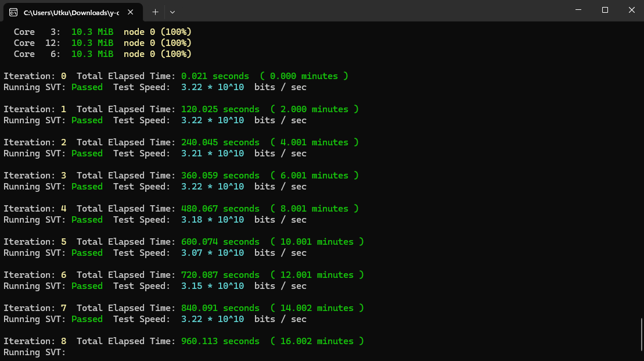Click the 'Iteration: 8' label

click(x=35, y=341)
